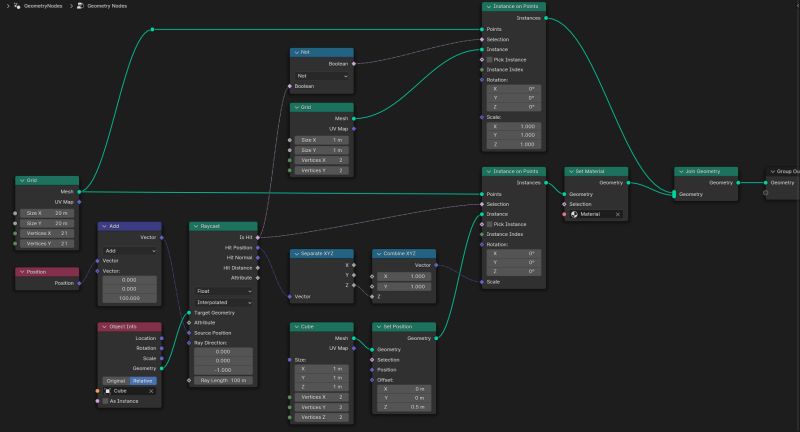800x432 pixels.
Task: Clear the Material field with its X icon
Action: coord(618,214)
